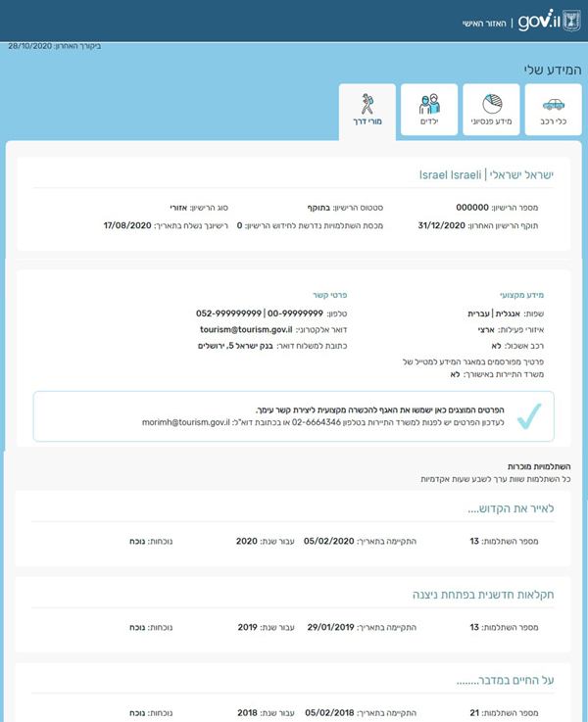Image resolution: width=588 pixels, height=722 pixels.
Task: Click the morimh@tourism.gov.il email link
Action: coord(185,422)
